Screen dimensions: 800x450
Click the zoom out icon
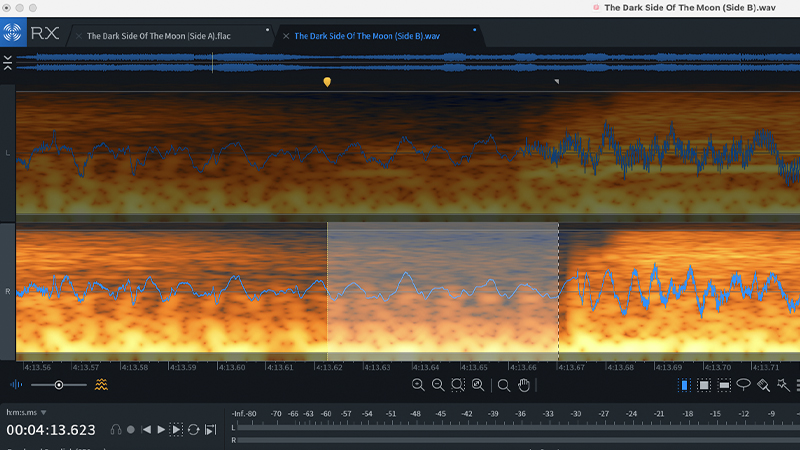438,385
